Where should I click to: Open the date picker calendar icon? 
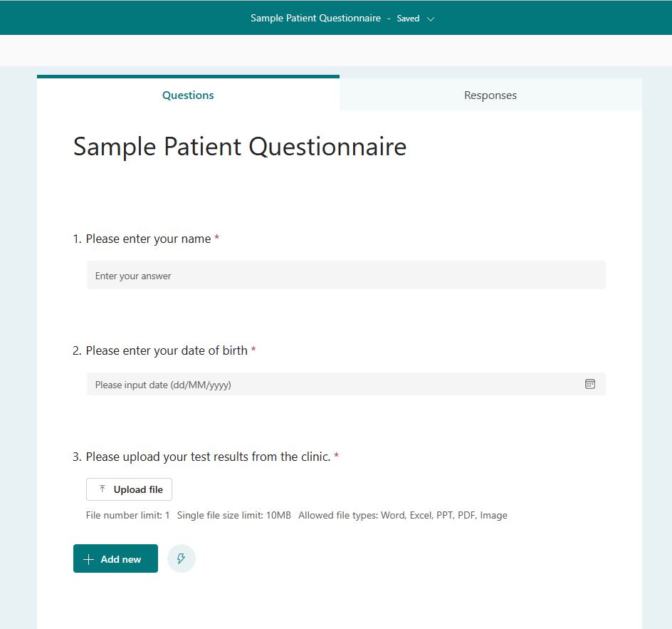point(589,384)
